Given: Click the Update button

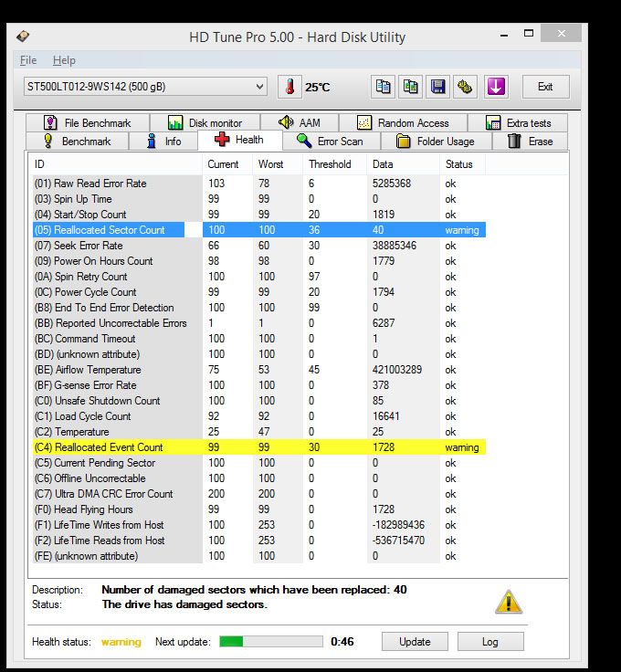Looking at the screenshot, I should pyautogui.click(x=415, y=642).
